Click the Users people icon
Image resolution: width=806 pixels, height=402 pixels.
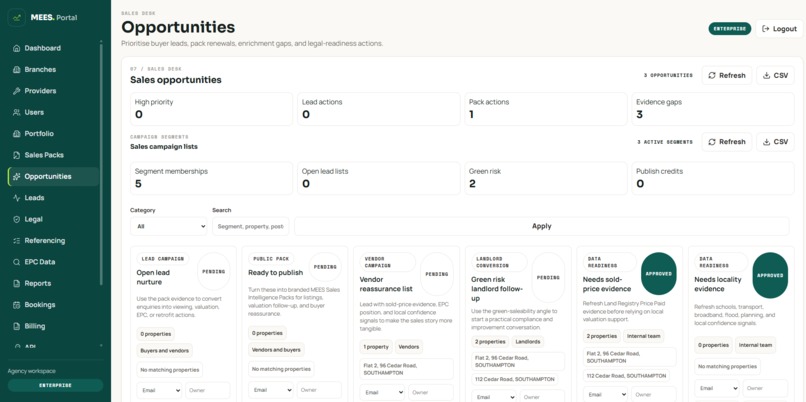click(16, 113)
